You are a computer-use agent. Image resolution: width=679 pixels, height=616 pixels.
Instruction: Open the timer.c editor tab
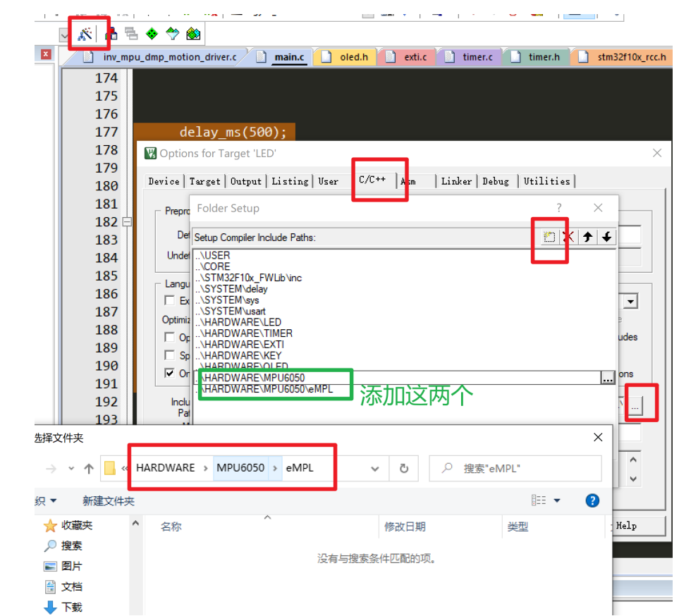[x=471, y=57]
